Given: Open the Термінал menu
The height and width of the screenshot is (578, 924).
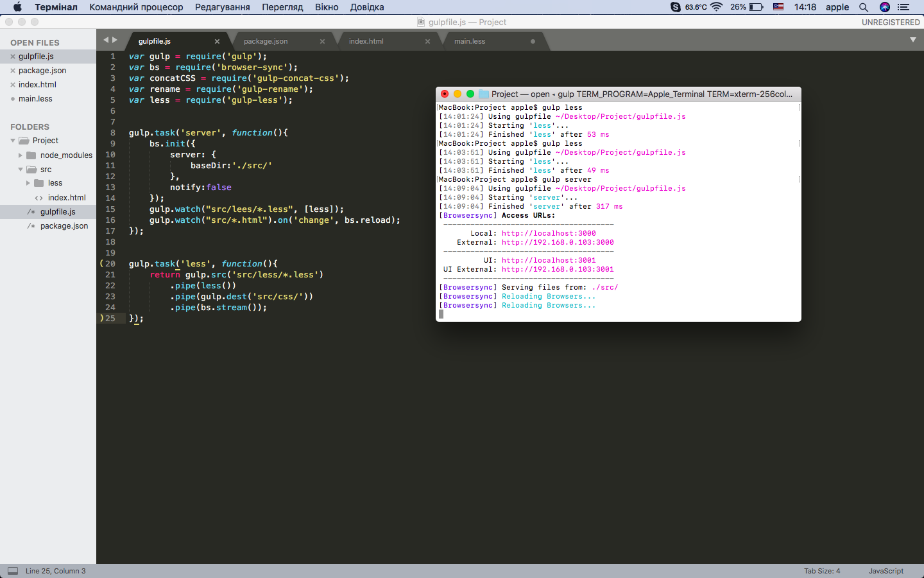Looking at the screenshot, I should (56, 7).
